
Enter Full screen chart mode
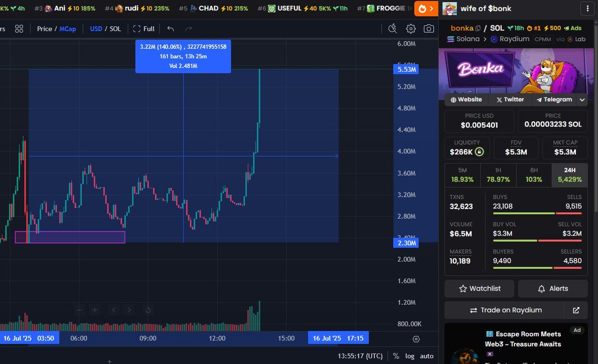144,29
